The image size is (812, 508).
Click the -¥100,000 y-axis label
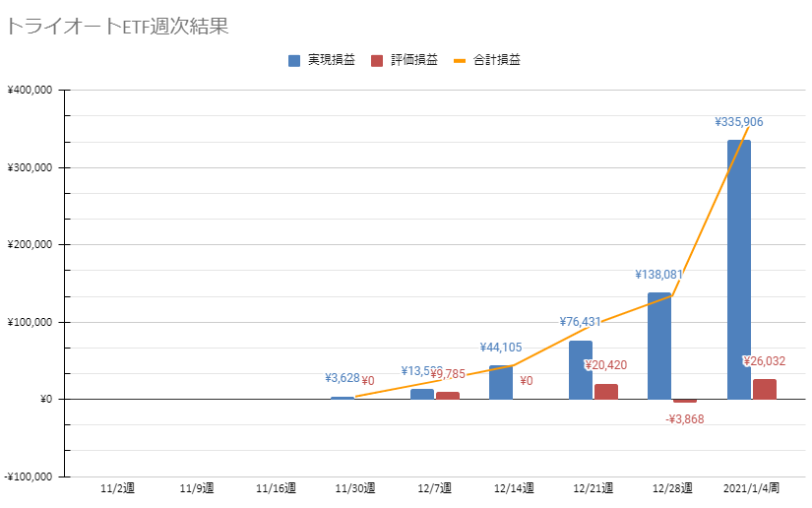pos(29,476)
